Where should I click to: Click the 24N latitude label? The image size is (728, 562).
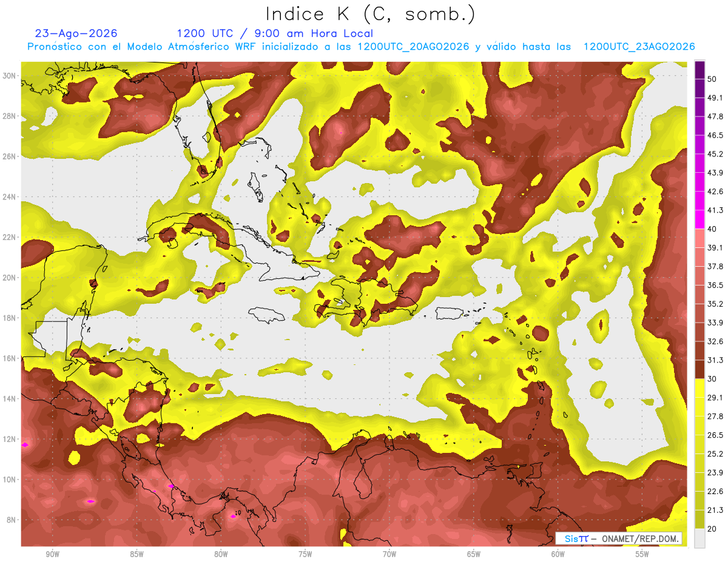pos(9,197)
